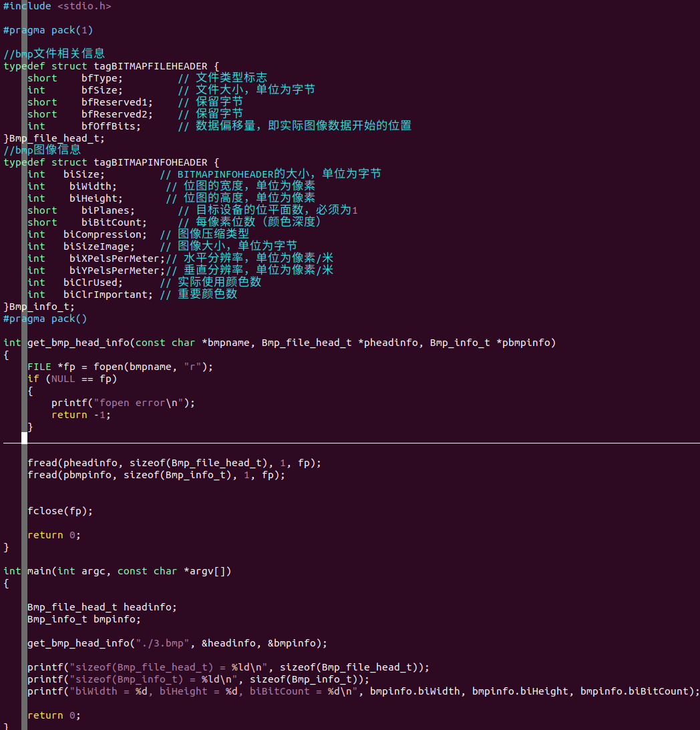Click the '*pbmpinfo' parameter in definition
This screenshot has height=730, width=700.
point(523,343)
